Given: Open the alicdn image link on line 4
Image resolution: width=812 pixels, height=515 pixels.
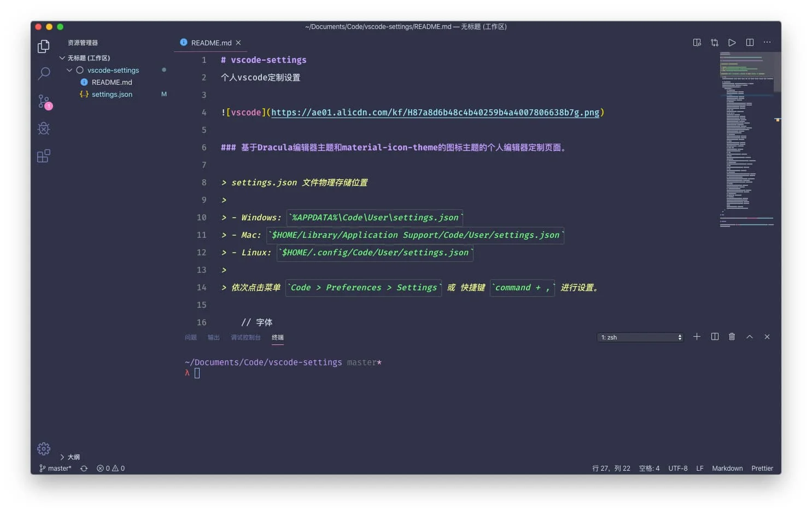Looking at the screenshot, I should 435,113.
